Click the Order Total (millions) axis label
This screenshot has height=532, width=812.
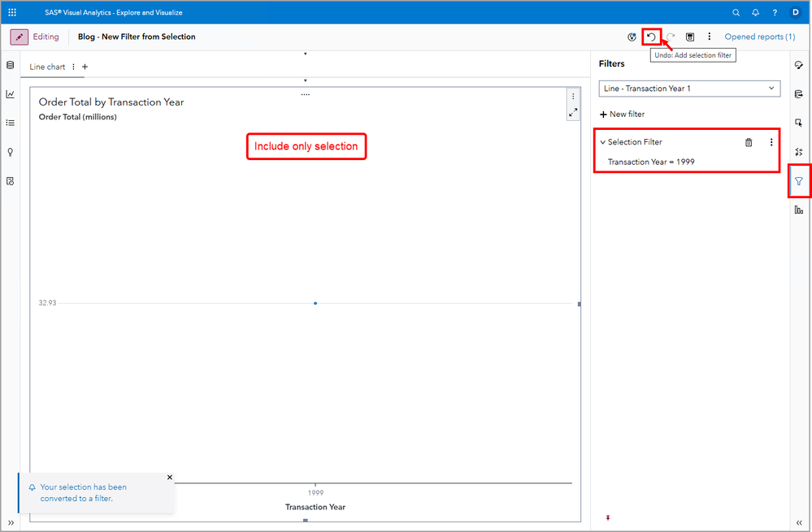(78, 117)
